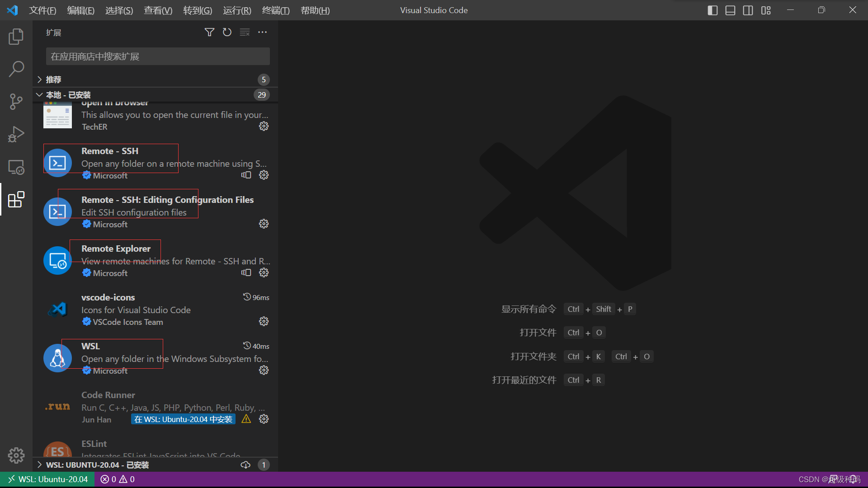
Task: Click the extension marketplace search field
Action: click(158, 56)
